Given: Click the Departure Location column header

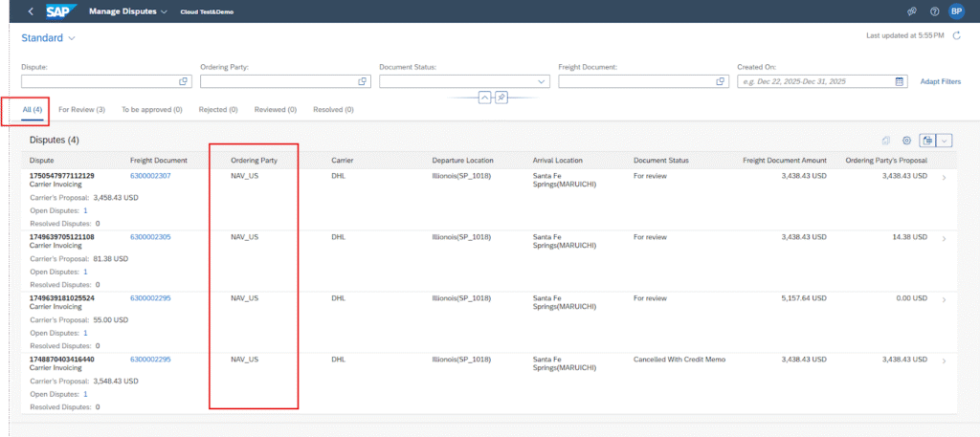Looking at the screenshot, I should tap(462, 161).
